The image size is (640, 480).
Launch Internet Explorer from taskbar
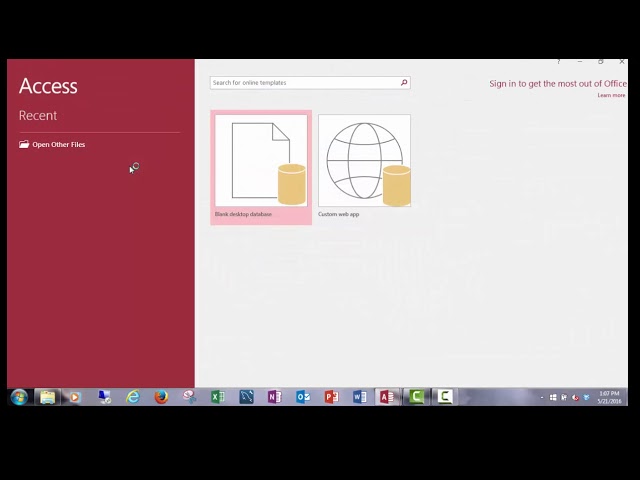[x=133, y=397]
